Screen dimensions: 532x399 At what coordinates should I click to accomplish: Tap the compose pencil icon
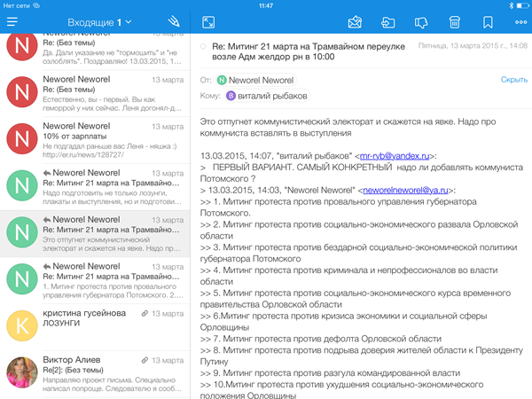click(x=174, y=21)
